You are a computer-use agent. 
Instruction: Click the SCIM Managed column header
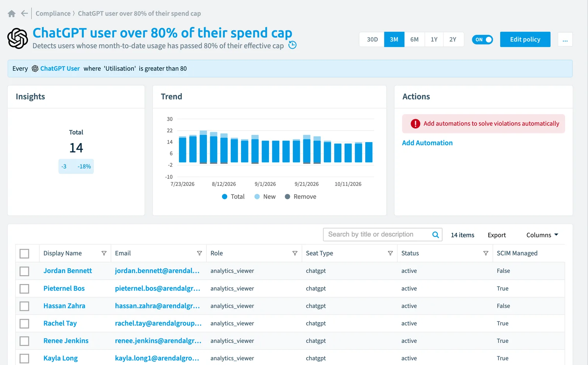pos(517,253)
